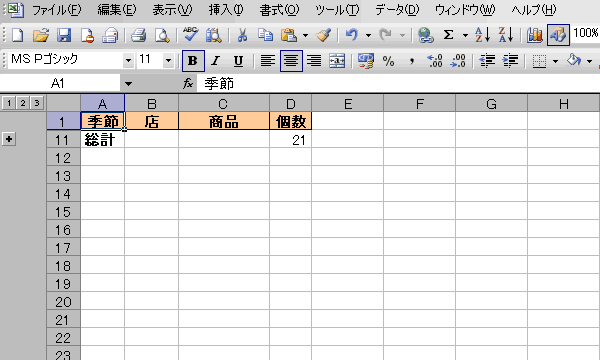Toggle Align Right
This screenshot has width=600, height=360.
pyautogui.click(x=314, y=61)
